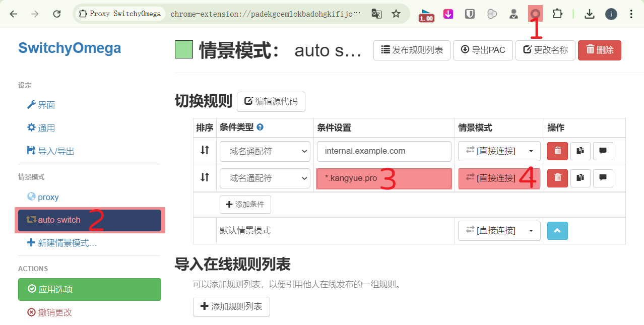
Task: Open condition type dropdown for internal.example.com
Action: coord(265,151)
